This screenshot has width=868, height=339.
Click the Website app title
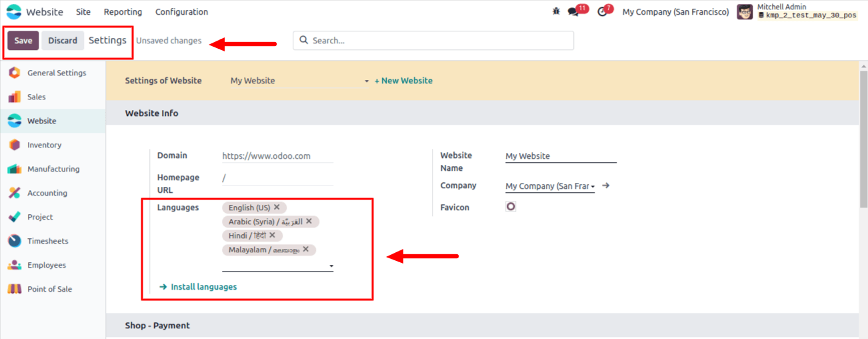point(45,12)
